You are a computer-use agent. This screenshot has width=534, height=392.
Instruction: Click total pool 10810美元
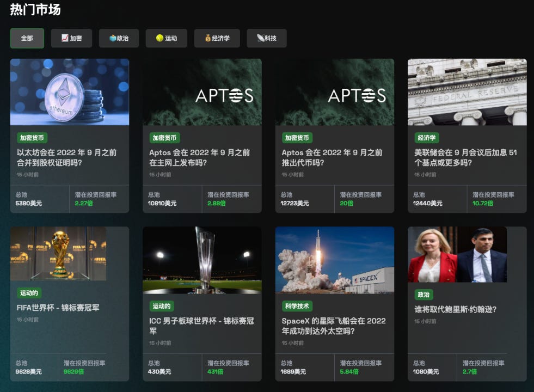click(x=162, y=203)
